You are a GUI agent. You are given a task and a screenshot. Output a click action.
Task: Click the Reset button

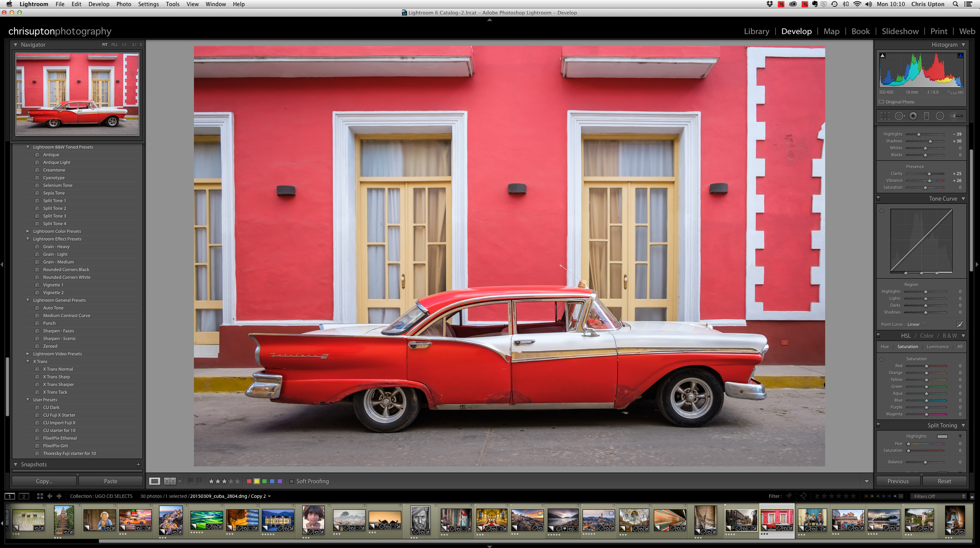944,481
